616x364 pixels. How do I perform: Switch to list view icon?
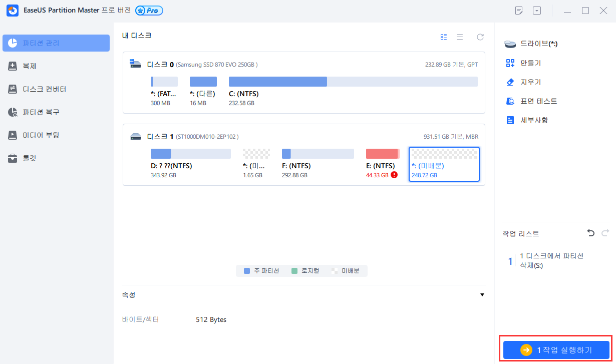pyautogui.click(x=459, y=37)
